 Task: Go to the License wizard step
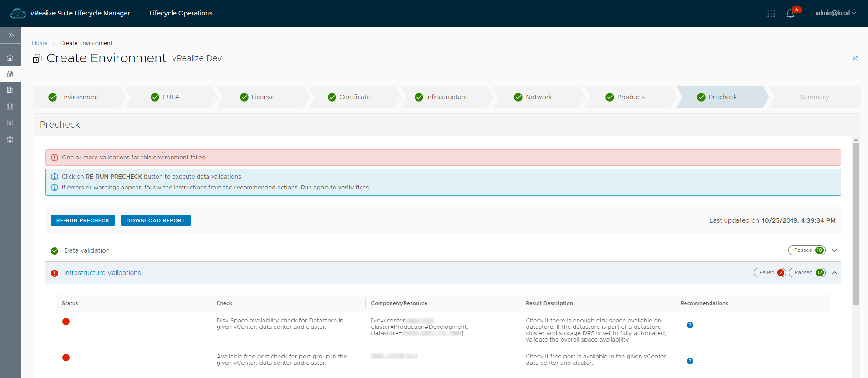(263, 97)
